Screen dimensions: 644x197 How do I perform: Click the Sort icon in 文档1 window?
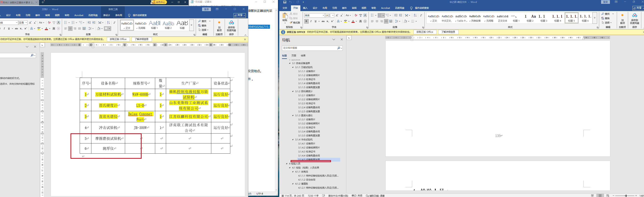click(x=108, y=22)
